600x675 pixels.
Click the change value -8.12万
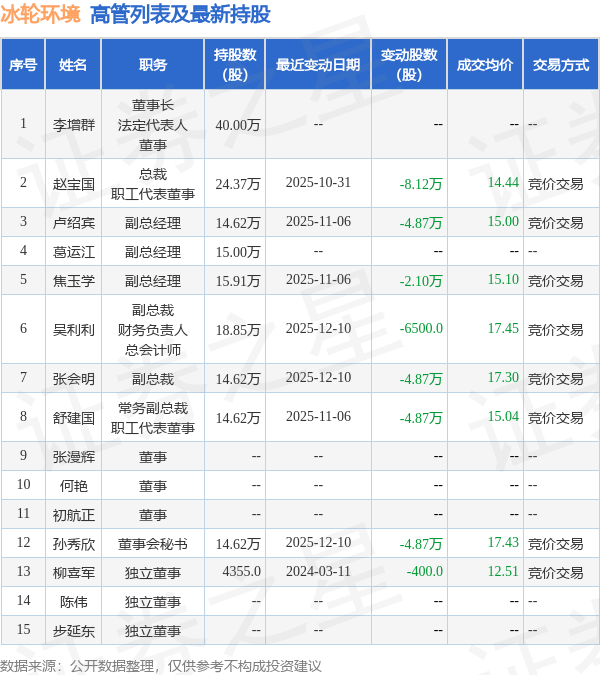[421, 184]
